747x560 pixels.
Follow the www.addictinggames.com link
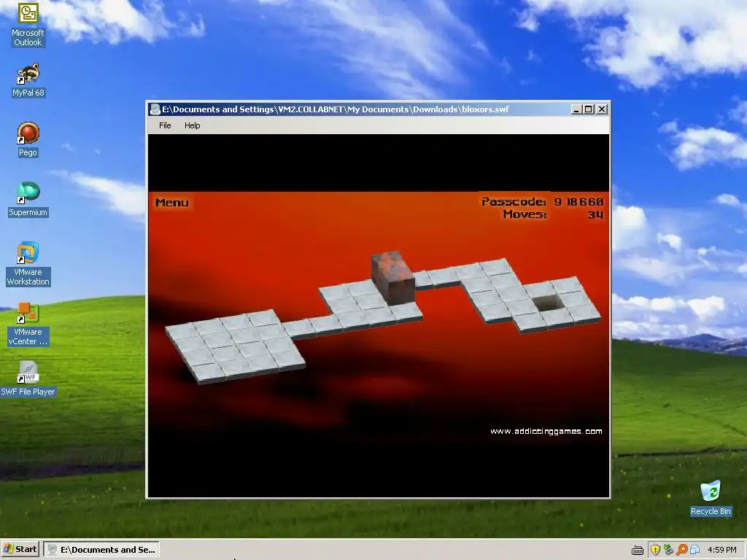546,431
